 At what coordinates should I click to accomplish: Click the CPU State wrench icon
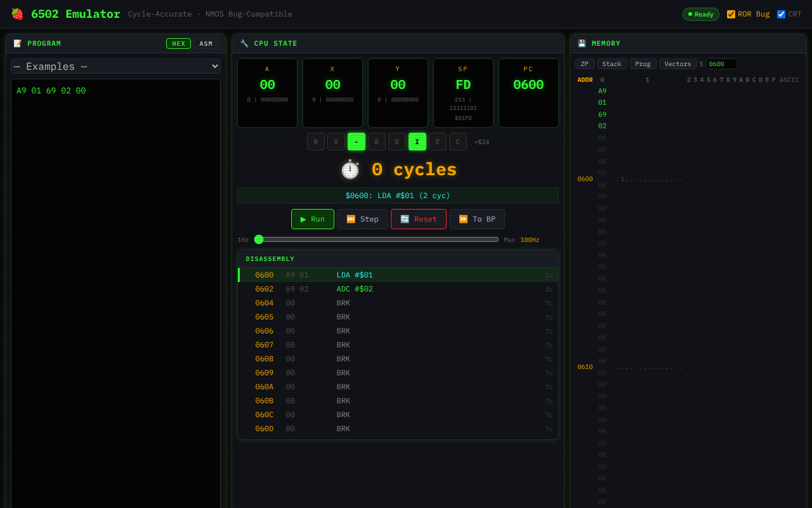point(244,44)
